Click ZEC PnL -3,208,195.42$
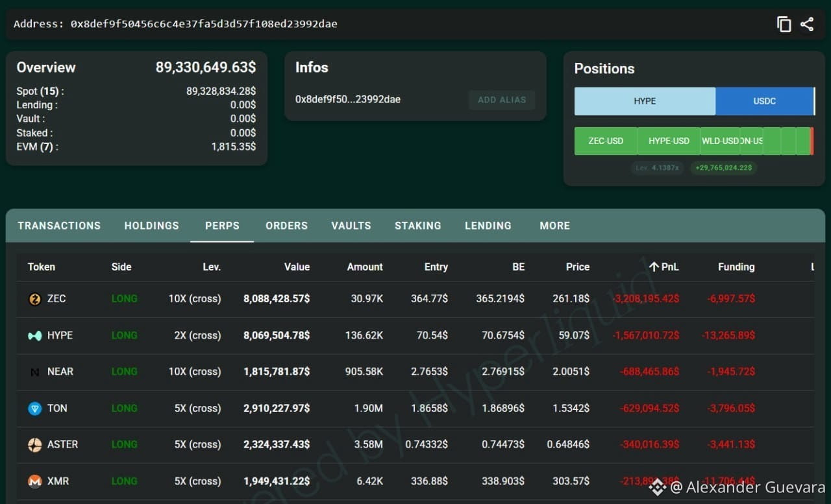Screen dimensions: 831x504 click(646, 299)
